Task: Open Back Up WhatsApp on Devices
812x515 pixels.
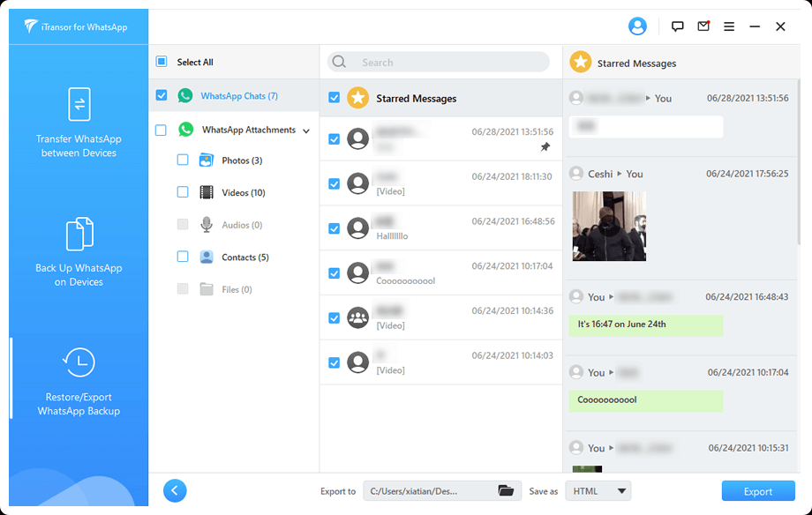Action: (x=79, y=252)
